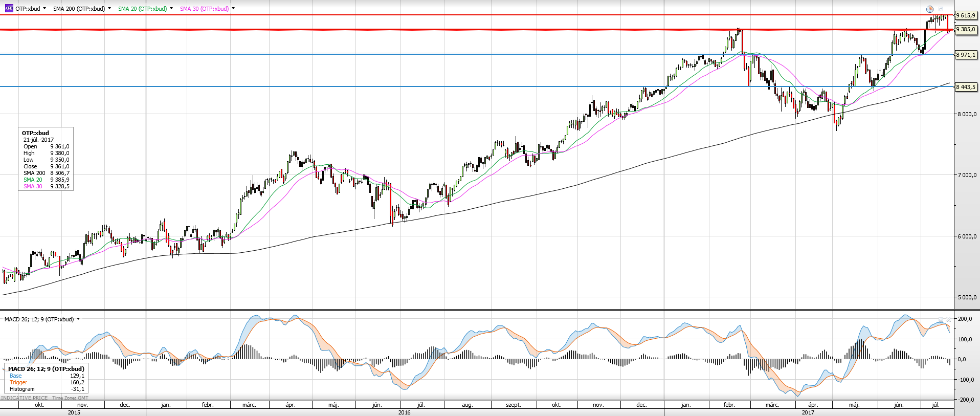Click the 'dec.' 2016 month label

pyautogui.click(x=641, y=405)
